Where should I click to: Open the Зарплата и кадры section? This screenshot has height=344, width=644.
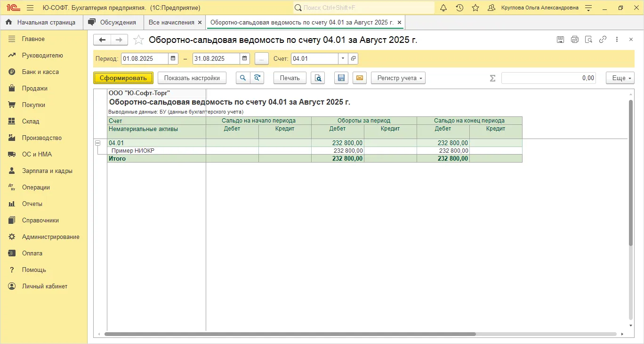(x=44, y=171)
